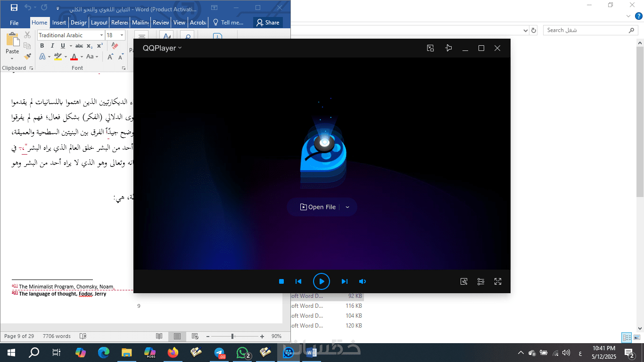Screen dimensions: 644x362
Task: Switch to the Layout tab in Word
Action: pyautogui.click(x=99, y=23)
